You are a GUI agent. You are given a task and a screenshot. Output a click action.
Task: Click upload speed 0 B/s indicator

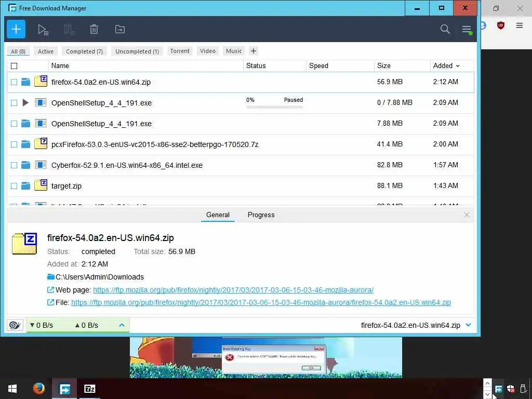pos(87,325)
